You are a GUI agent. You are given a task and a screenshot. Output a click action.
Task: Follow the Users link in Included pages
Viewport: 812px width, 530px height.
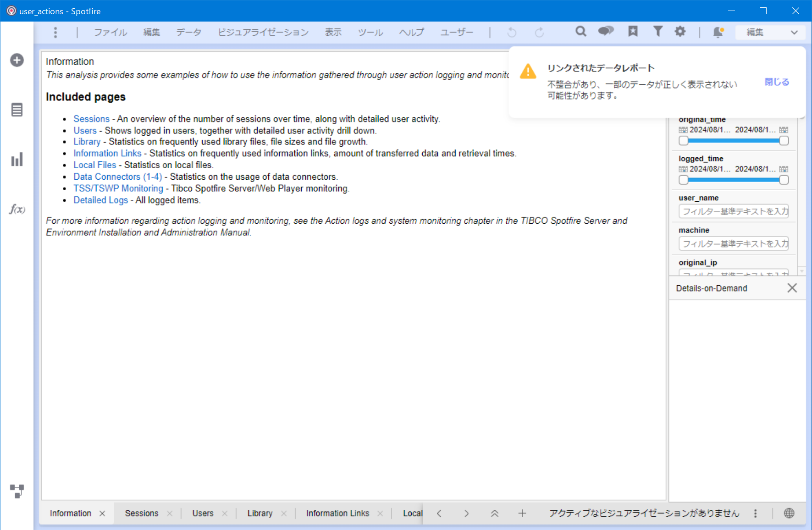click(x=85, y=131)
